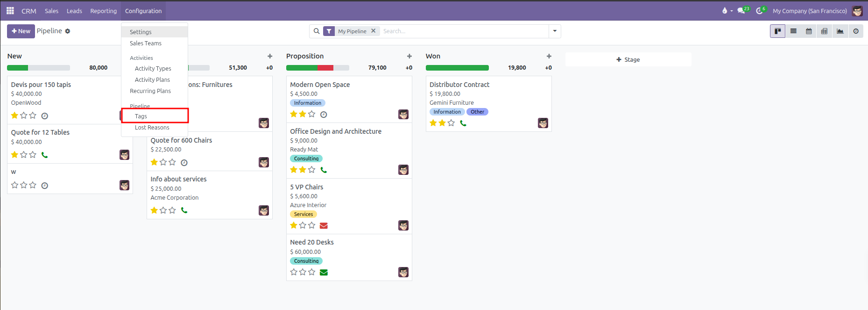Click the clock icon on the w card

click(45, 186)
